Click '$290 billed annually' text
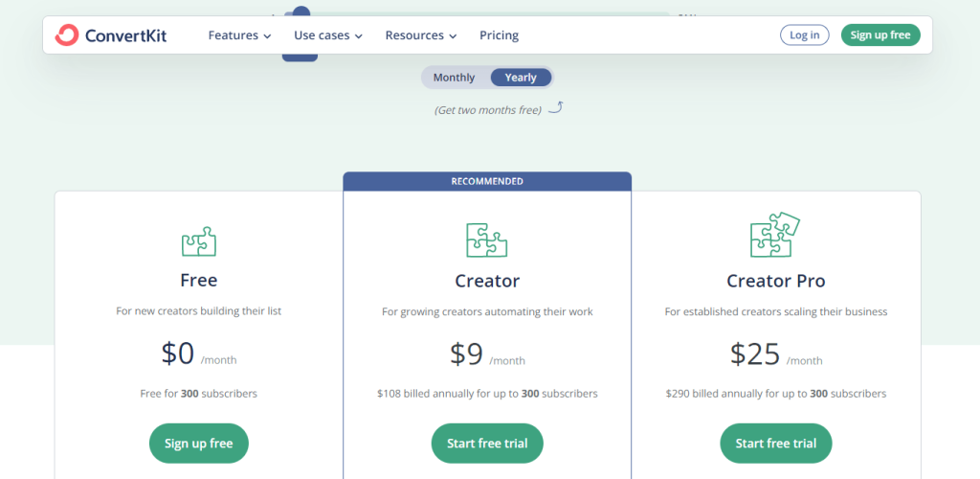Screen dimensions: 980x479 pos(775,394)
